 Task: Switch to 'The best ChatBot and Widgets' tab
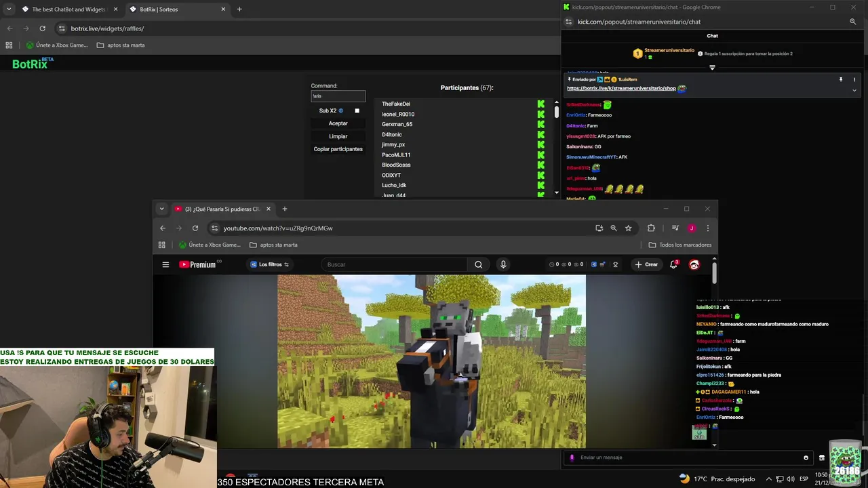point(69,9)
